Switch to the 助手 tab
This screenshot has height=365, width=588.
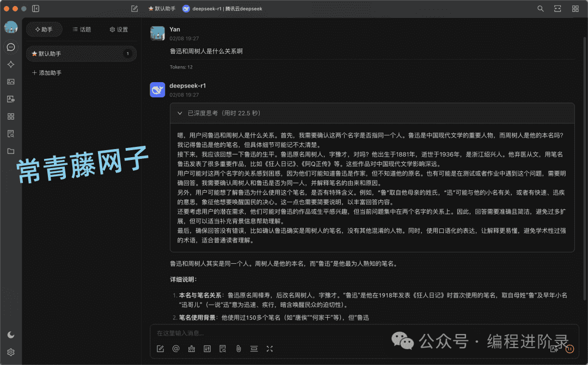click(x=44, y=29)
